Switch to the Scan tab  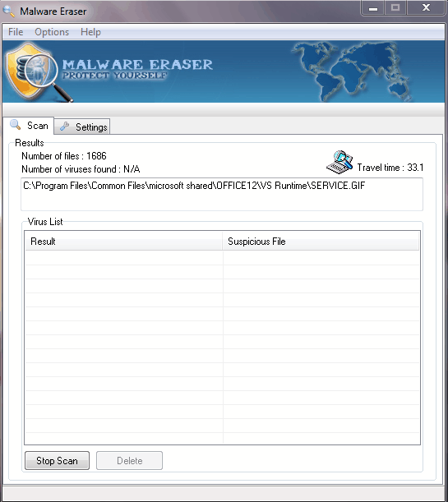pos(29,126)
